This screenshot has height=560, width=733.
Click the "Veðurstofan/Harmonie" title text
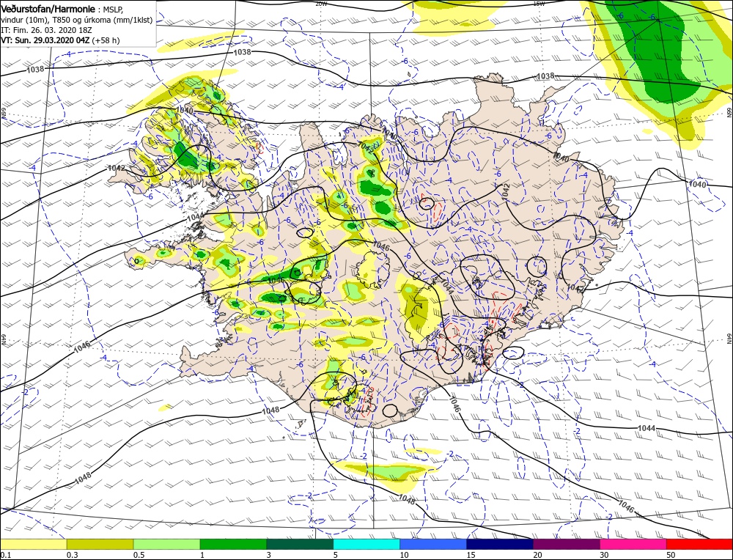48,10
